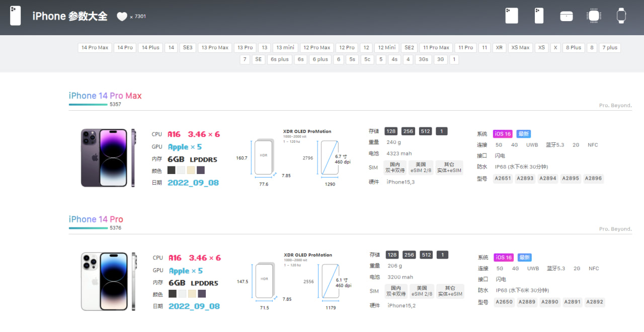Viewport: 644px width, 332px height.
Task: Select the 13 Pro Max model tag
Action: (x=215, y=48)
